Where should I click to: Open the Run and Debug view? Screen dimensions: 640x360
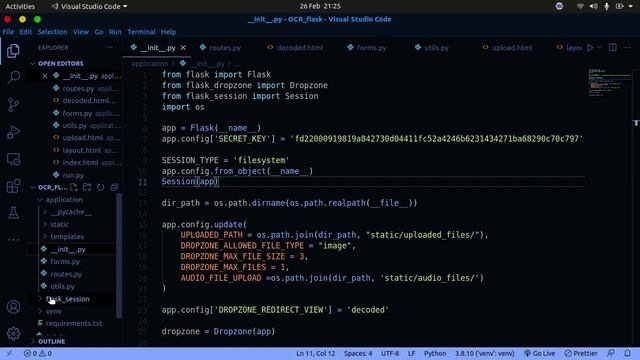13,132
